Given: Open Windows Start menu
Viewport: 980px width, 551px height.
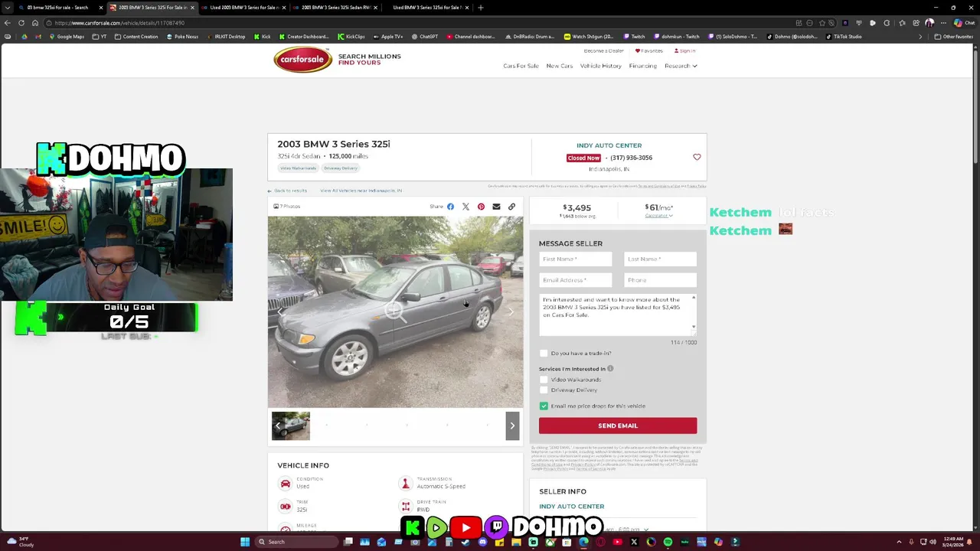Looking at the screenshot, I should pos(245,542).
